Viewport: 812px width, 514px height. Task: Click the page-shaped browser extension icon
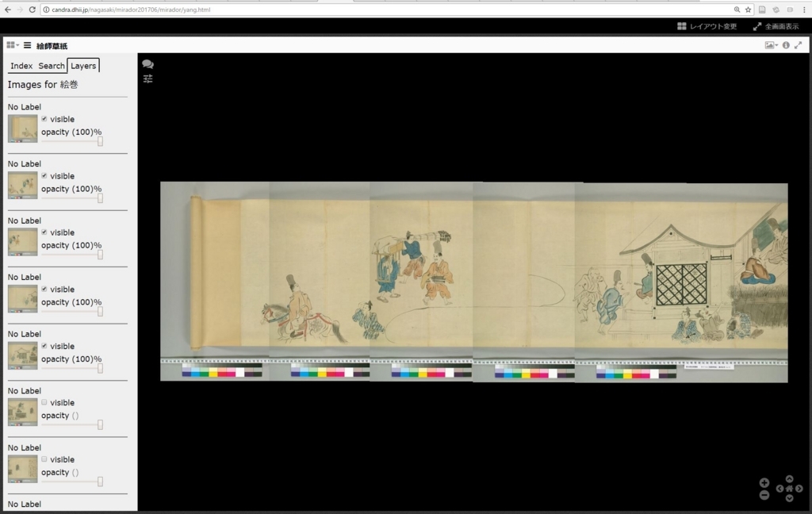pyautogui.click(x=762, y=10)
